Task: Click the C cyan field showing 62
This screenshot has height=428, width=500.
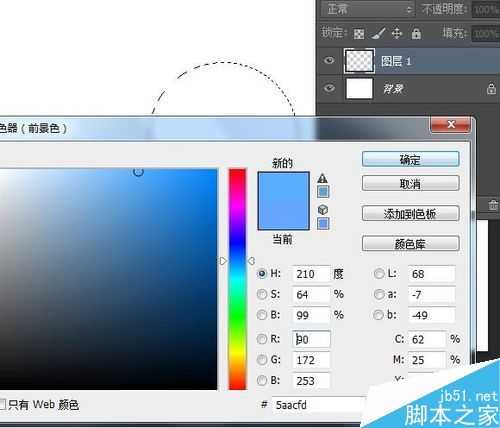Action: coord(427,339)
